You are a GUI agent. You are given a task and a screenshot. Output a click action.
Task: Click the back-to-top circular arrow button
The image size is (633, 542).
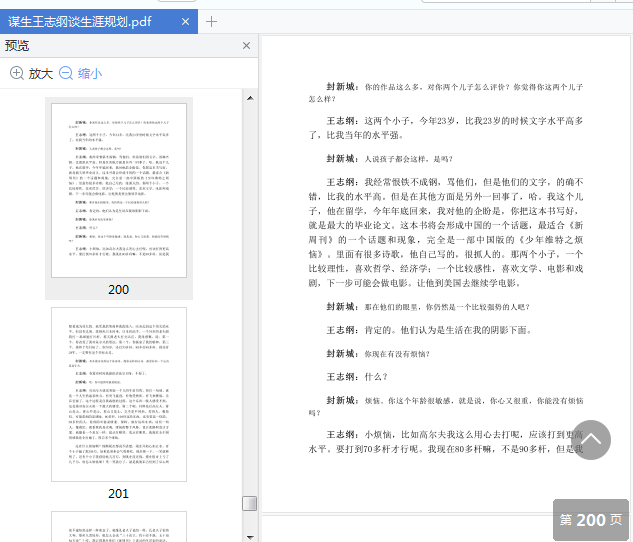point(591,440)
